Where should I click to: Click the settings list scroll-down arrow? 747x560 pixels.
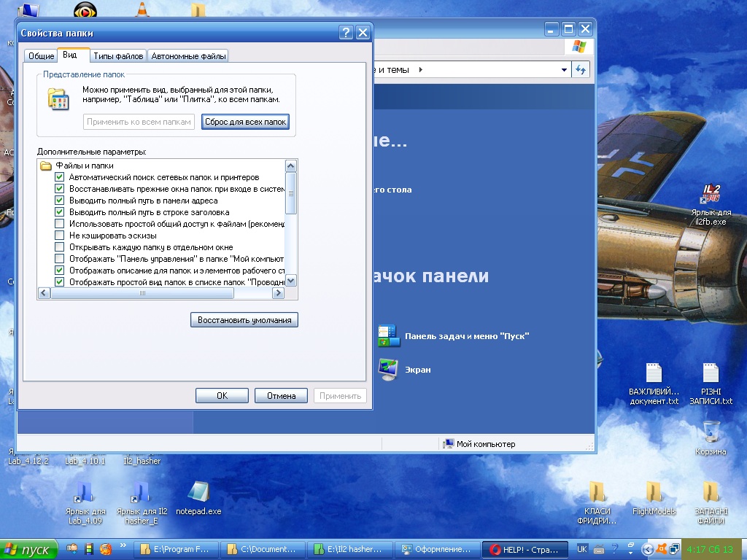[290, 281]
